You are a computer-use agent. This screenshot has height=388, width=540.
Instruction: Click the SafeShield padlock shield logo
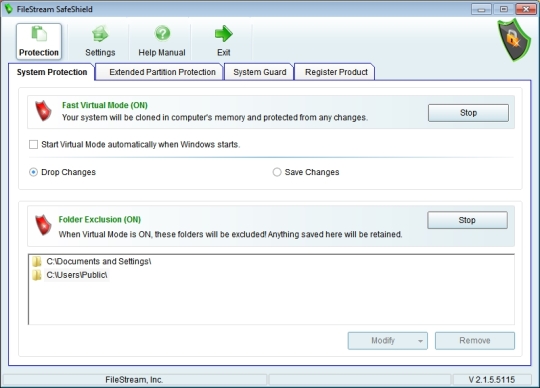[x=514, y=40]
